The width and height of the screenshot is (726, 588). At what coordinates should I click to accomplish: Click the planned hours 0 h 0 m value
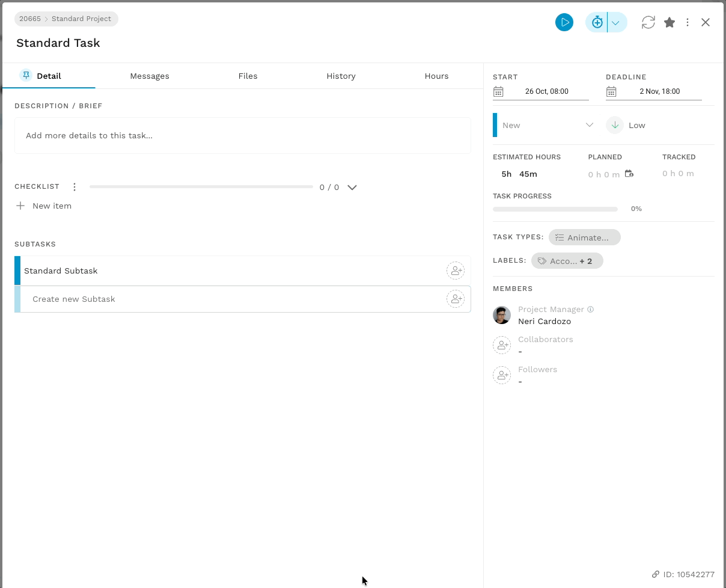click(604, 174)
